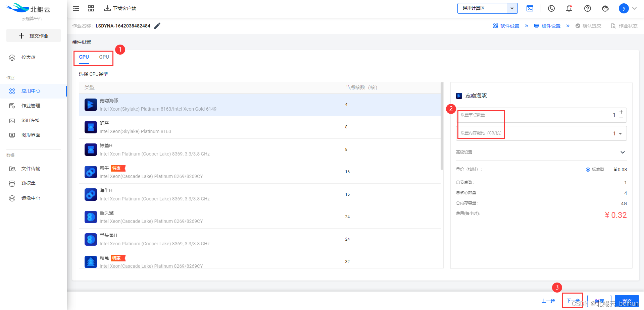Toggle the hamburger sidebar menu icon

(x=76, y=8)
